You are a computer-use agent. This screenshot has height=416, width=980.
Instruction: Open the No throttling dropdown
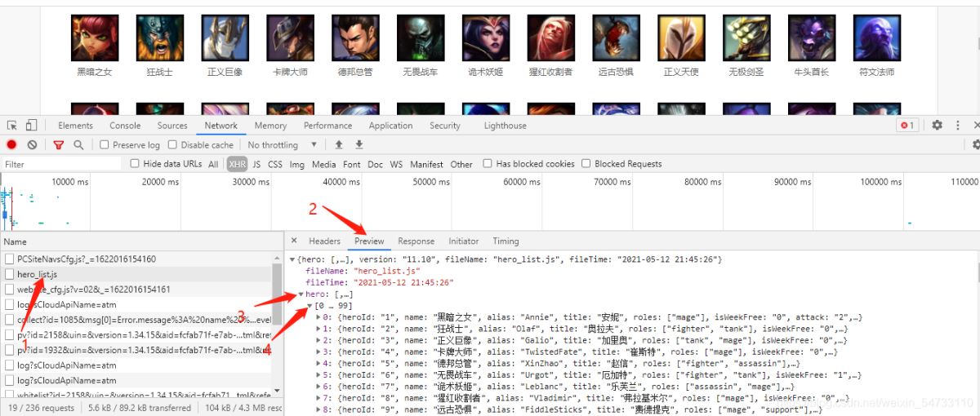coord(282,144)
